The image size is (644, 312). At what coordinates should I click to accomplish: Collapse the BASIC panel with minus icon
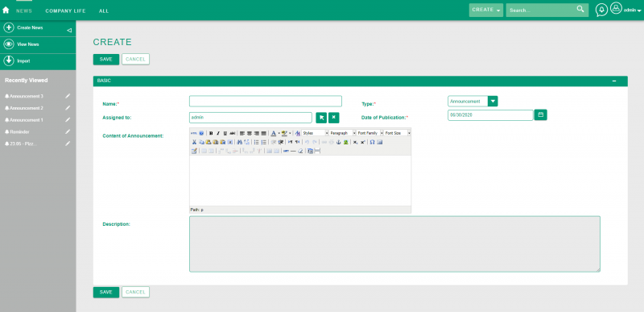click(614, 81)
